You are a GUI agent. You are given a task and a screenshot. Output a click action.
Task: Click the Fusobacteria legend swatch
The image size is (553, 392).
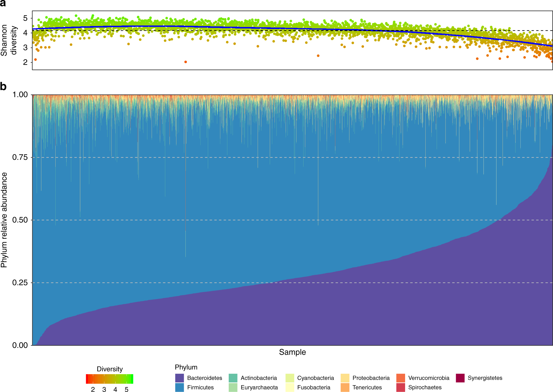(x=290, y=387)
